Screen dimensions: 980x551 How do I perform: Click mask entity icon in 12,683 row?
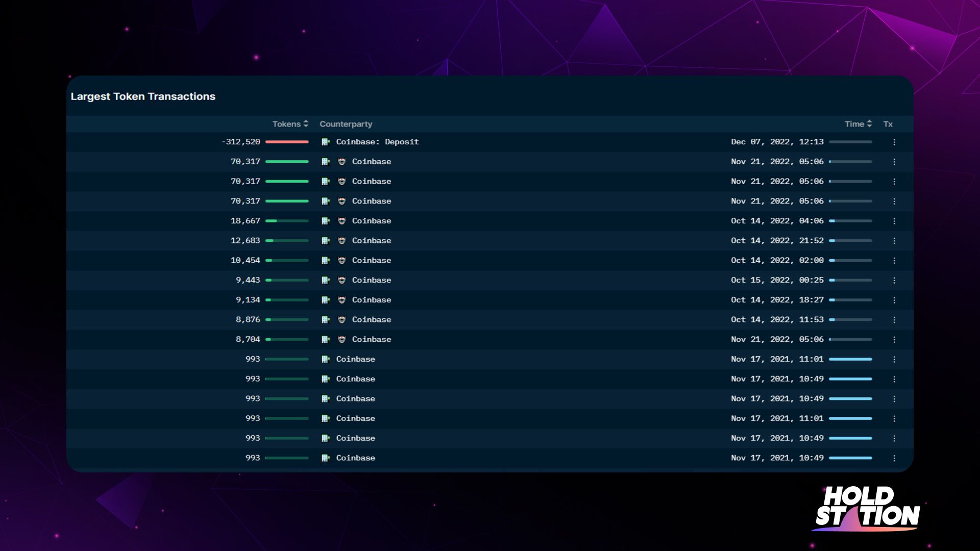(x=342, y=241)
